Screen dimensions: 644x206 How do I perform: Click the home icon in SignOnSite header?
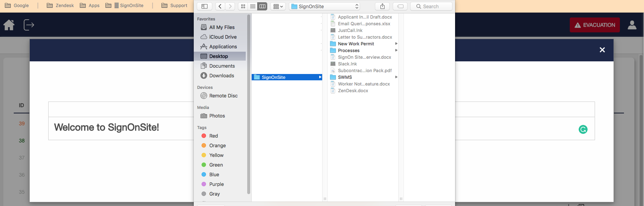tap(9, 25)
